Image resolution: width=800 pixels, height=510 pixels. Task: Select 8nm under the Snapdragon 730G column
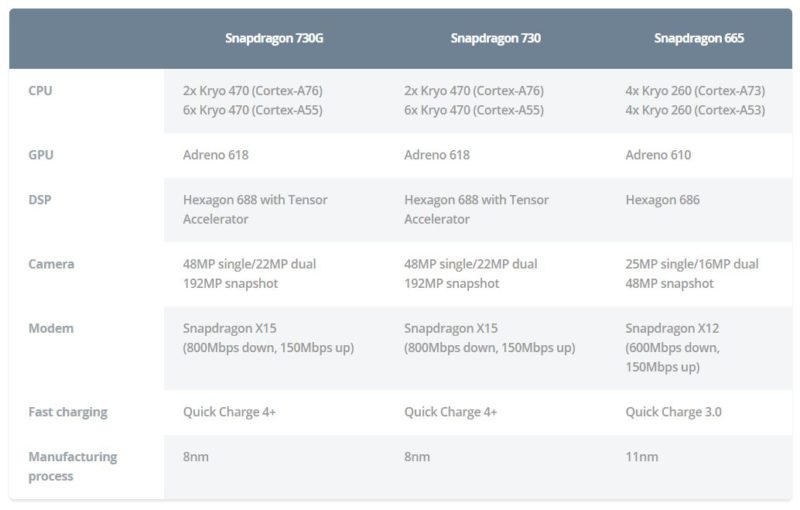click(196, 457)
